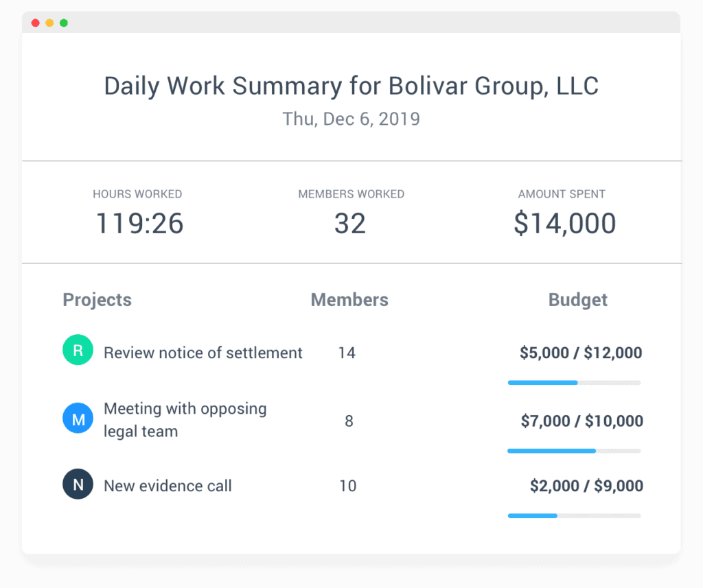Click the $5,000 / $12,000 budget progress bar

[x=575, y=382]
